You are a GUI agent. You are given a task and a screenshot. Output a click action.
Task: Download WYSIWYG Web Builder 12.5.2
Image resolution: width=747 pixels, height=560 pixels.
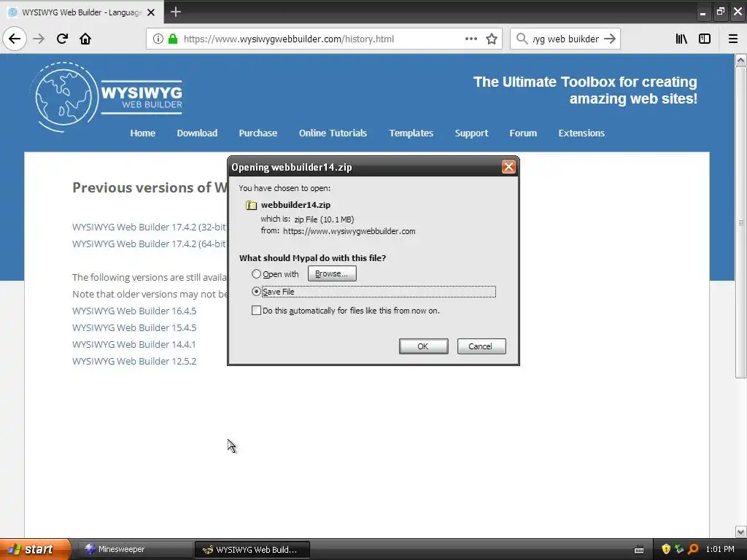[134, 361]
